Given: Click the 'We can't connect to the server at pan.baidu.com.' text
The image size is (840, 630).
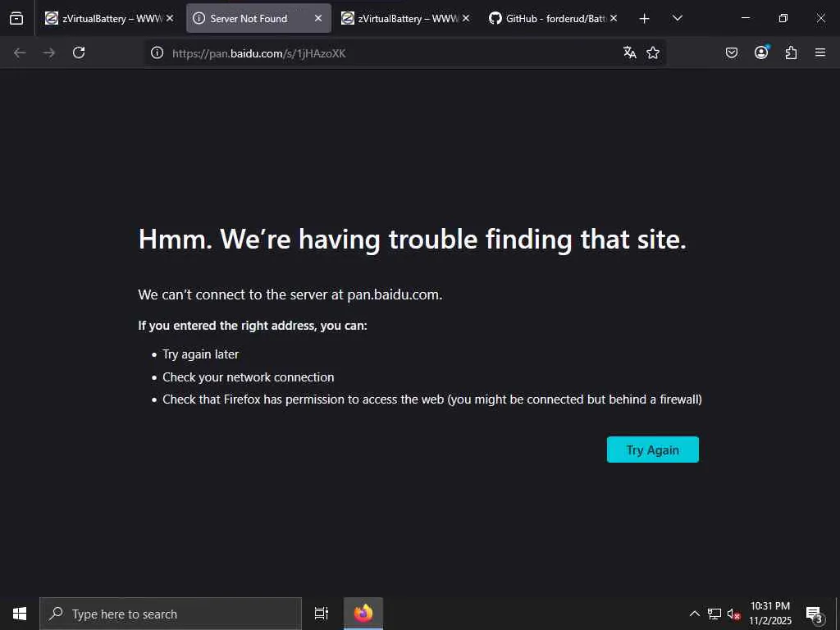Looking at the screenshot, I should pos(290,294).
